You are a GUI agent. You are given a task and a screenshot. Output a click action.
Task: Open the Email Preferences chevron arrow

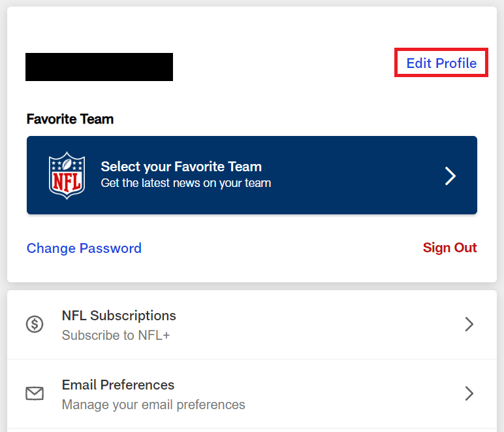469,393
